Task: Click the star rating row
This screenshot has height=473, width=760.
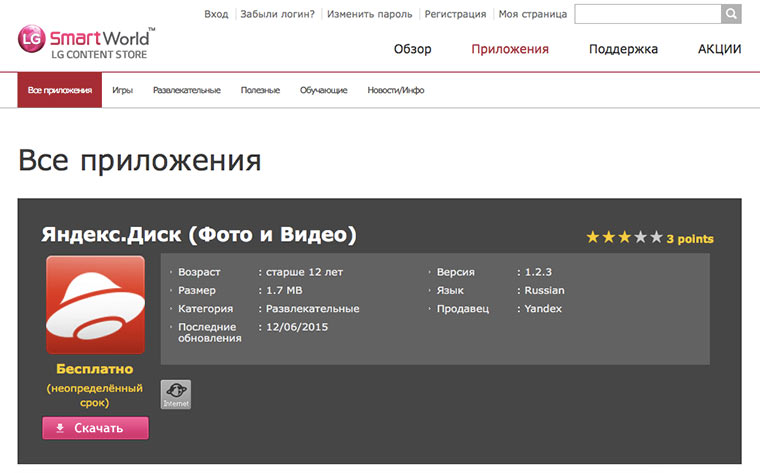Action: click(x=624, y=237)
